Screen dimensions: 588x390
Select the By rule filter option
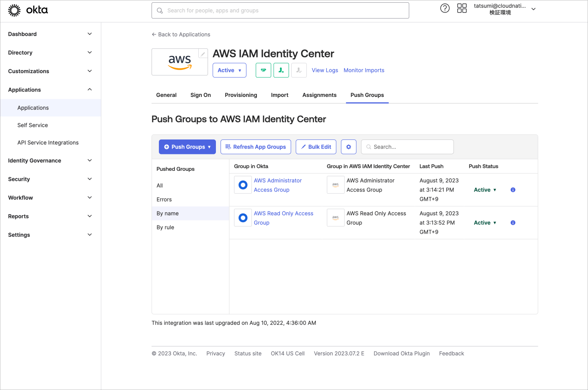coord(165,227)
